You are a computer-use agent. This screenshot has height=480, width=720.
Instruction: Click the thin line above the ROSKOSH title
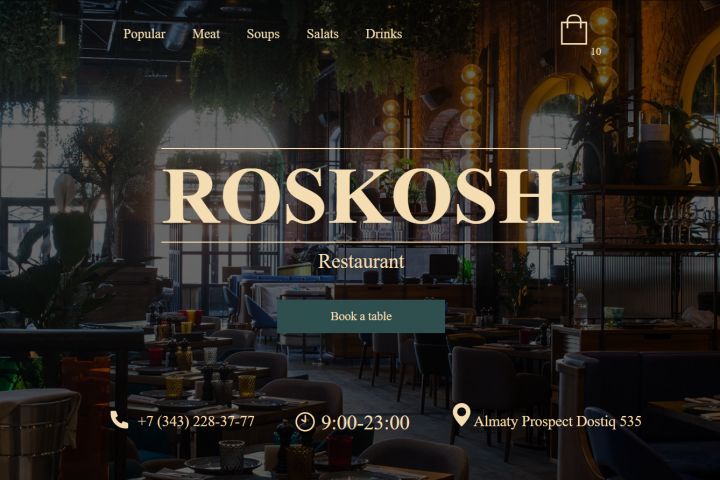pos(361,148)
